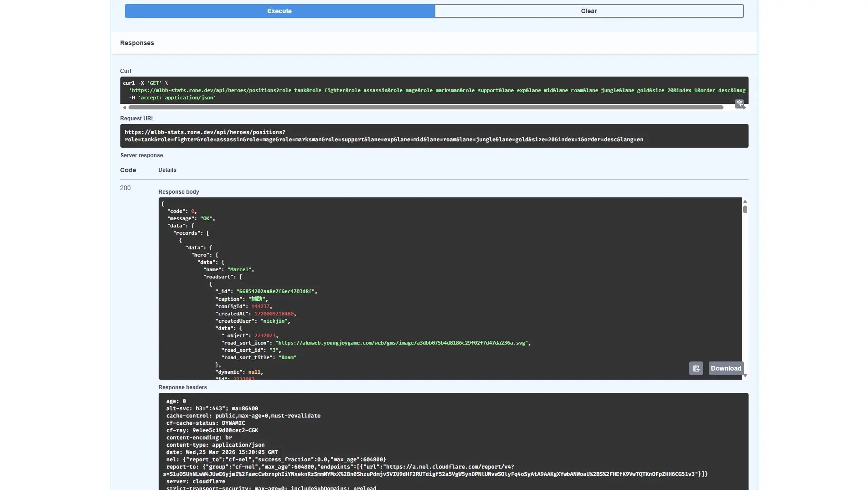Click the cf-cache-status: DYNAMIC header
This screenshot has width=868, height=490.
click(x=206, y=423)
